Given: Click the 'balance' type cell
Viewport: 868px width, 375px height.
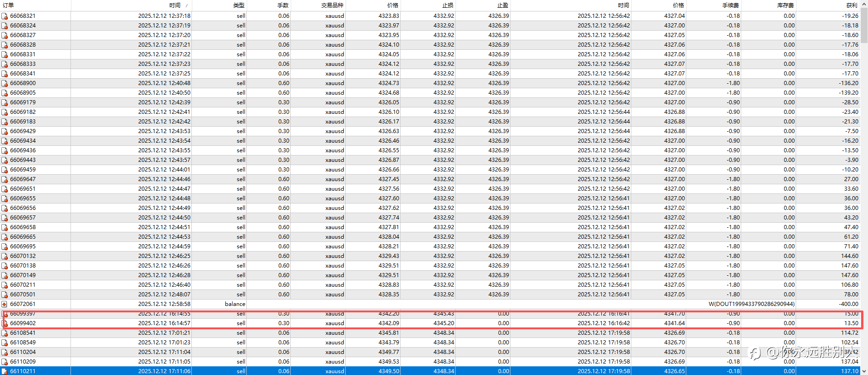Looking at the screenshot, I should pyautogui.click(x=235, y=304).
